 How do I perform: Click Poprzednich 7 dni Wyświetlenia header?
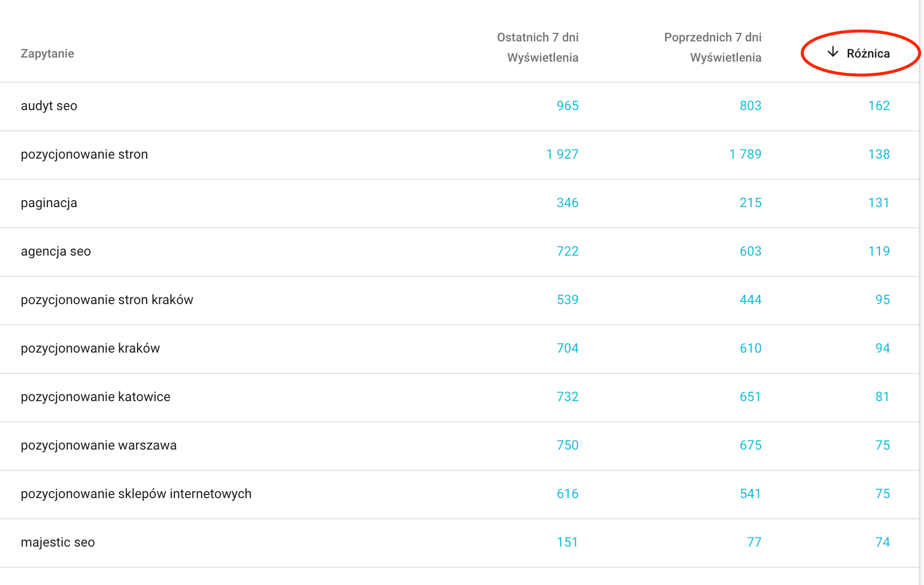713,47
